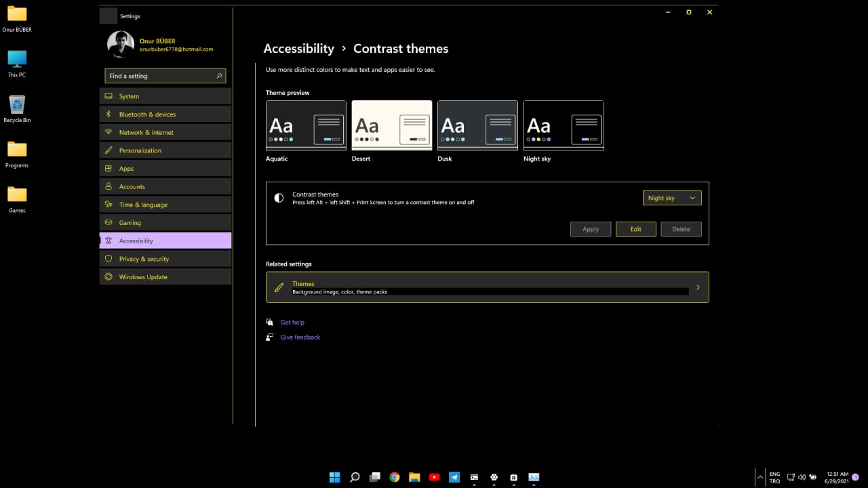
Task: Open the System settings category
Action: [165, 96]
